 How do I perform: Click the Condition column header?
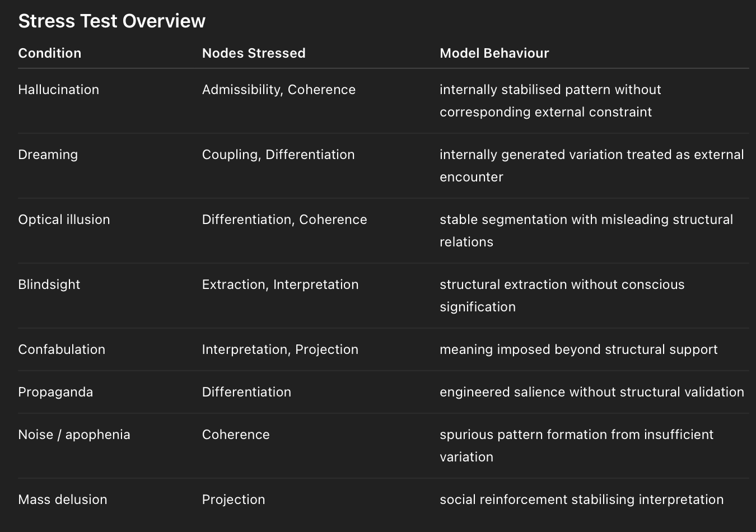50,53
